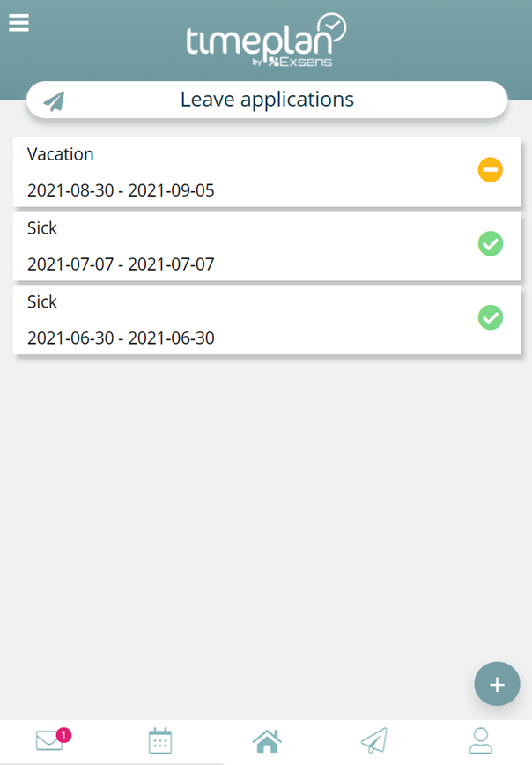Open the envelope messages icon with notification badge
532x765 pixels.
click(x=48, y=740)
